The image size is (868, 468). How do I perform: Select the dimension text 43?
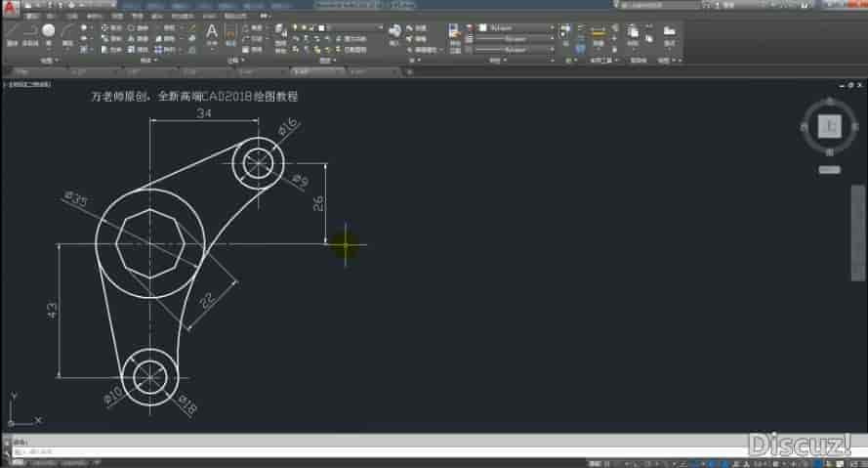(52, 310)
